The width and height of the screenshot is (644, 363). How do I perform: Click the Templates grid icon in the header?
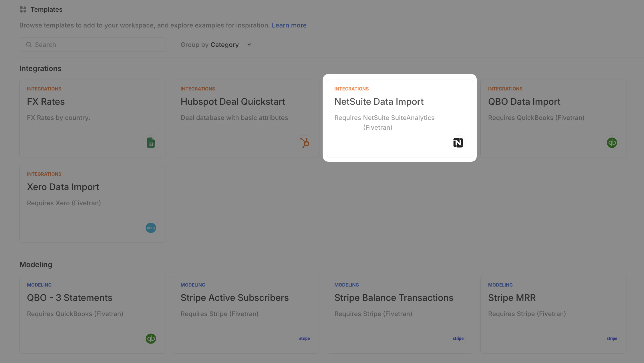pos(23,9)
